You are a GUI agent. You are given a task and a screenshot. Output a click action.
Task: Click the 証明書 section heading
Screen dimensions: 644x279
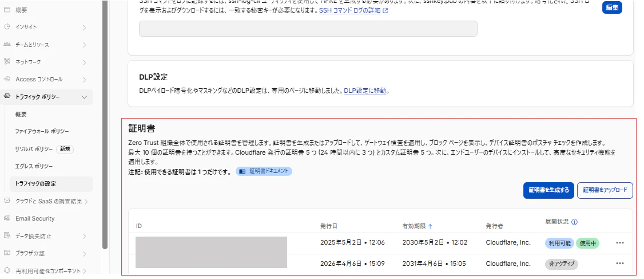pos(142,128)
